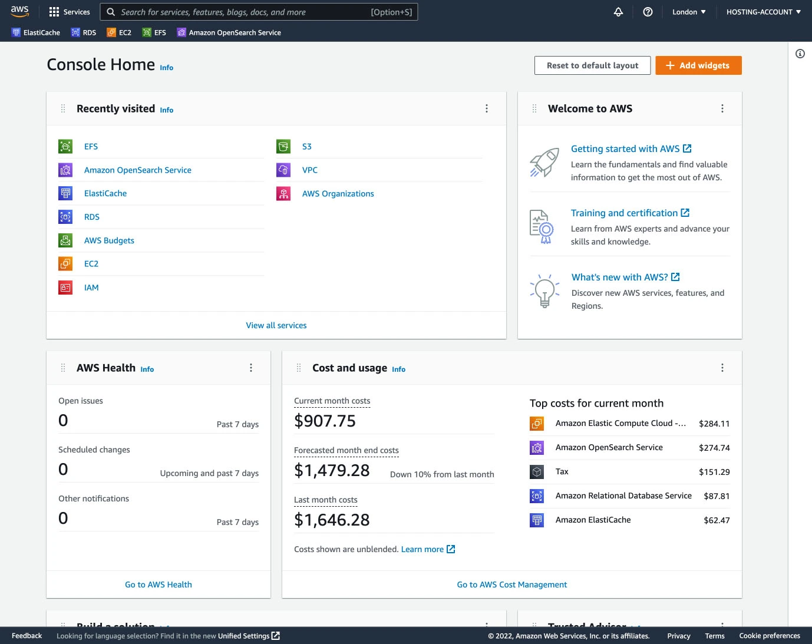Expand the London region dropdown
This screenshot has height=644, width=812.
(x=689, y=12)
